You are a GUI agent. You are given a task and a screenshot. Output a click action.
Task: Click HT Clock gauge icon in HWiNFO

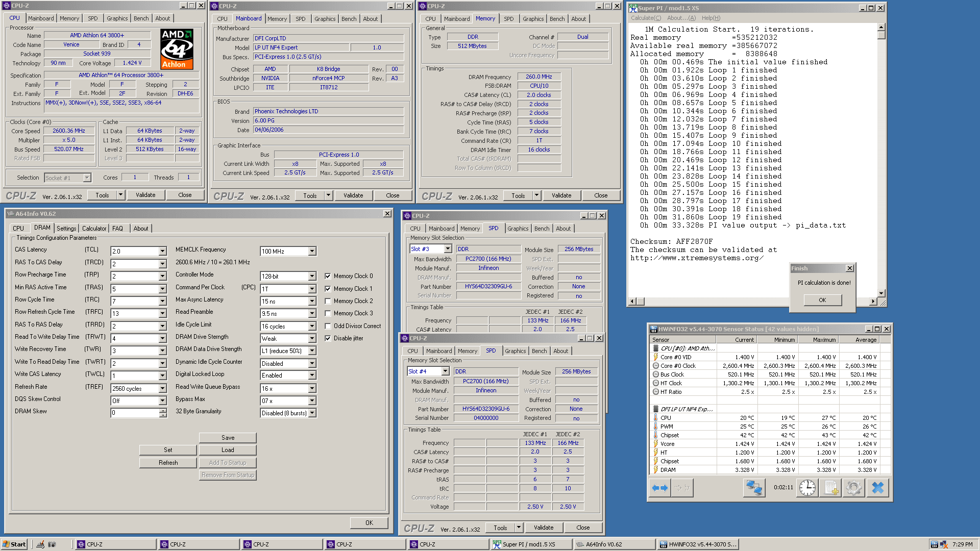point(656,383)
